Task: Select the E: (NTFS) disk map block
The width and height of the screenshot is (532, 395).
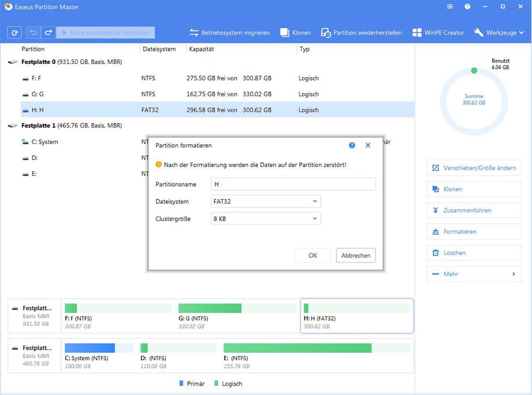Action: (x=317, y=356)
